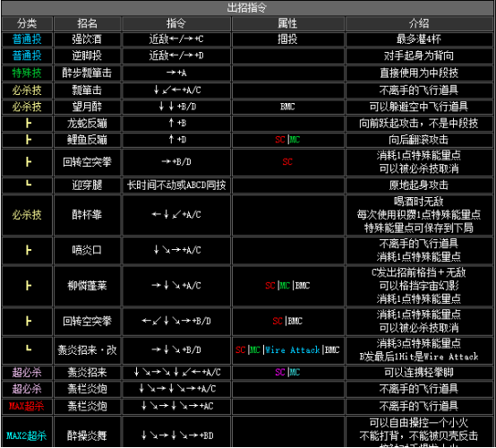The height and width of the screenshot is (448, 496).
Task: Click 'BMC' attribute in the '望月醉' row
Action: tap(287, 107)
